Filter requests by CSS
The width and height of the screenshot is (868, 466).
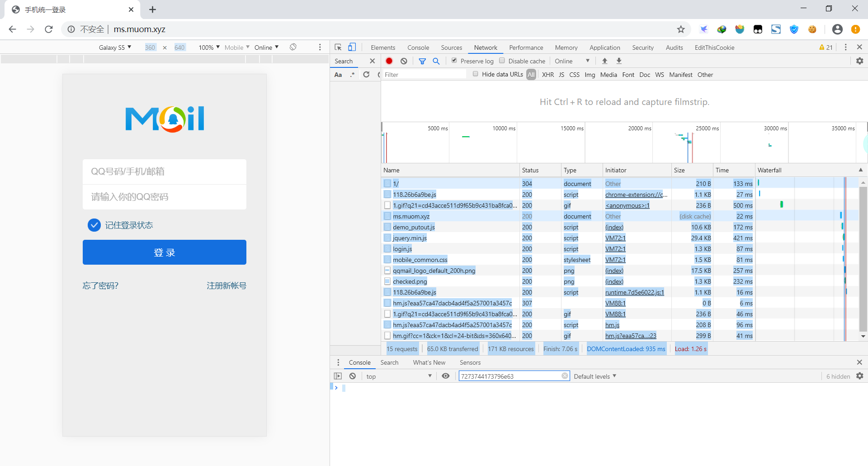click(x=574, y=75)
